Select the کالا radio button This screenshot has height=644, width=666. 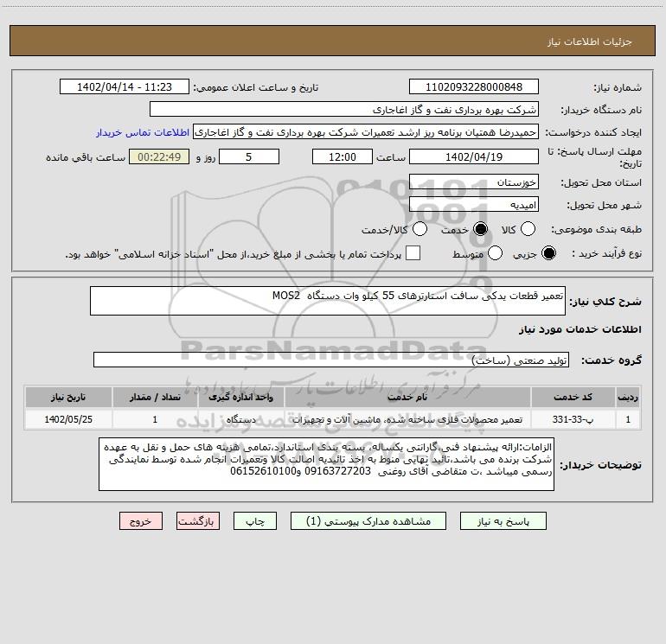click(x=528, y=229)
